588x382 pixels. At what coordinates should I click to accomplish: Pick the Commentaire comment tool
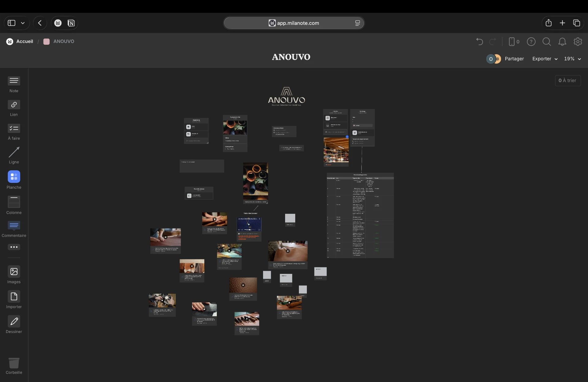click(x=14, y=229)
